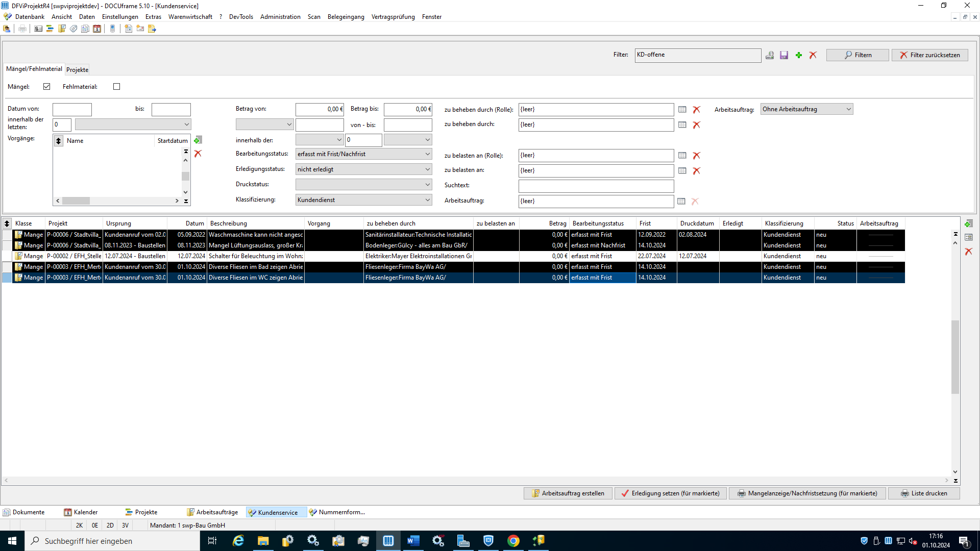The image size is (980, 551).
Task: Delete entry red X beside results table
Action: pos(969,252)
